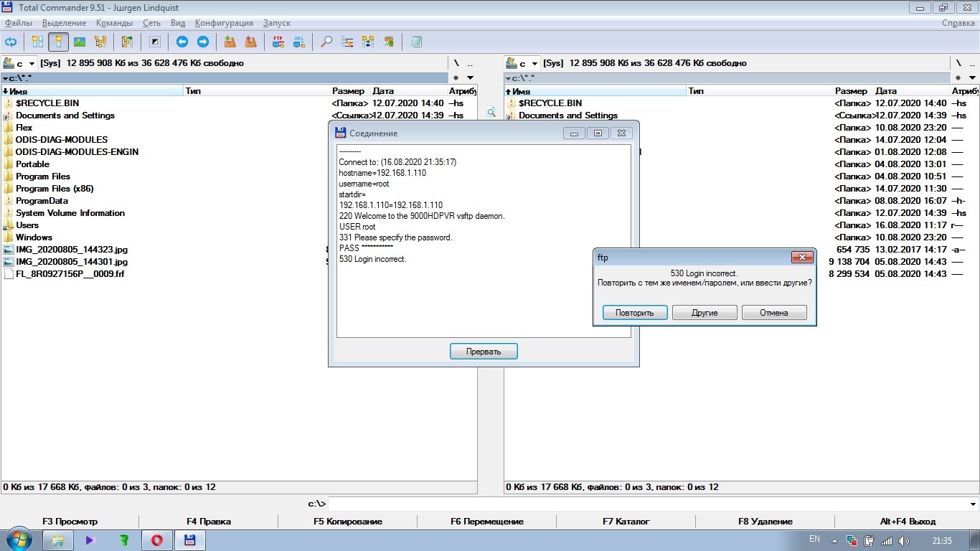The height and width of the screenshot is (551, 980).
Task: Open Find files with magnifier icon
Action: [326, 42]
